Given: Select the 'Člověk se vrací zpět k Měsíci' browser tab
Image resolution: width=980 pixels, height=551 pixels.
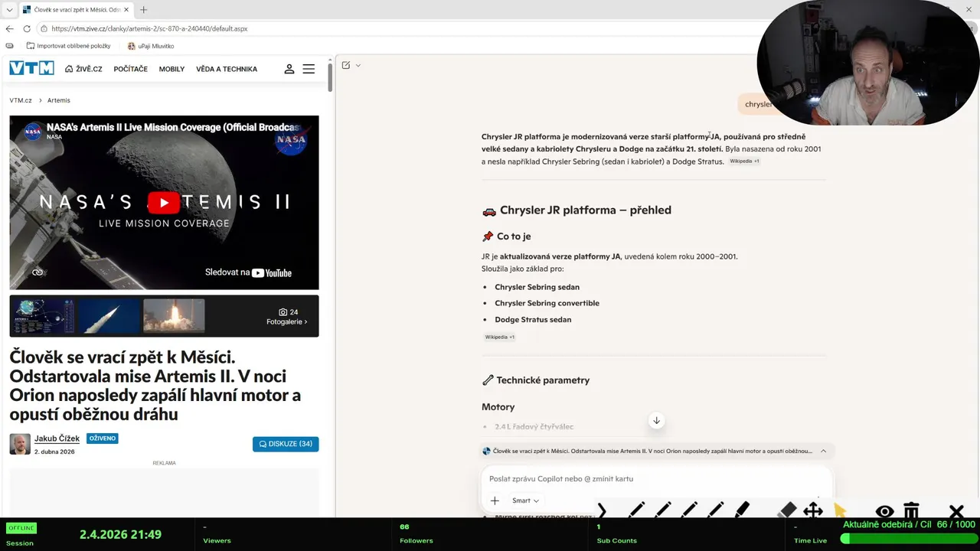Looking at the screenshot, I should pyautogui.click(x=76, y=10).
